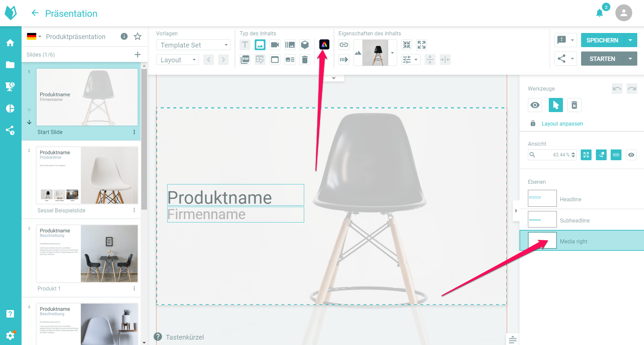
Task: Click the redo arrow
Action: coord(632,89)
